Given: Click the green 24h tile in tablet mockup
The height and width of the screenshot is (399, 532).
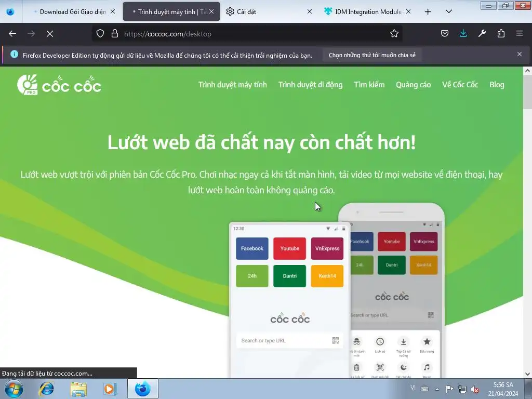Looking at the screenshot, I should [252, 276].
